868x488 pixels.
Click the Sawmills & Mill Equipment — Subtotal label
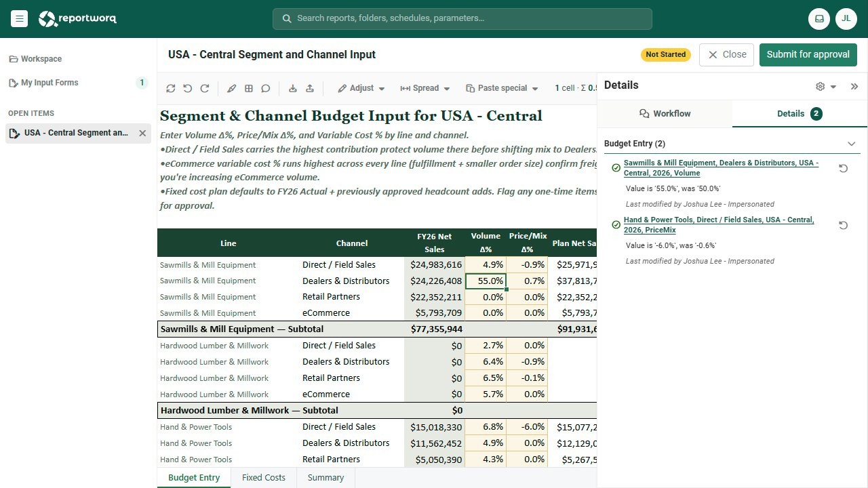[x=242, y=329]
